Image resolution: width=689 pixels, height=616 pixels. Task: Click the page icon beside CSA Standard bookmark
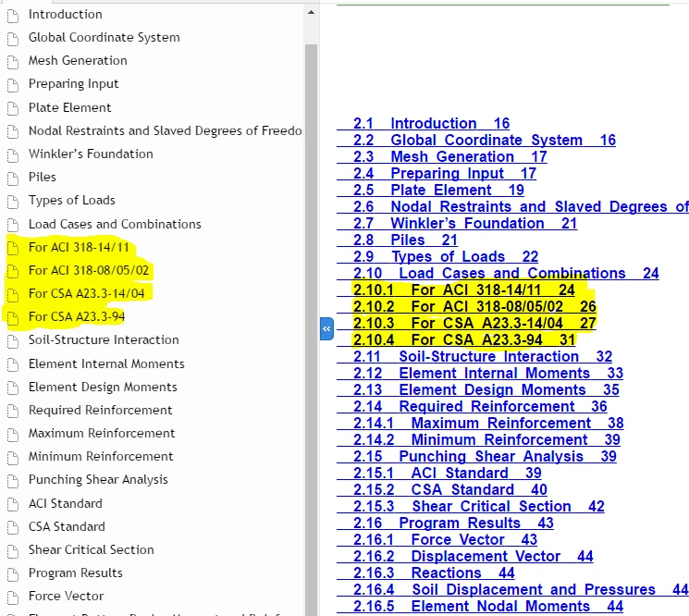[x=13, y=528]
